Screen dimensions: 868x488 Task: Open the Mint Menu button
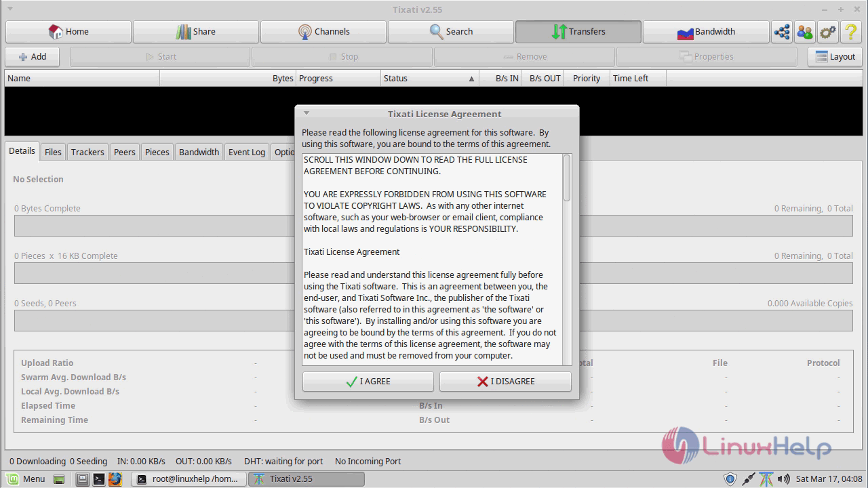point(26,479)
